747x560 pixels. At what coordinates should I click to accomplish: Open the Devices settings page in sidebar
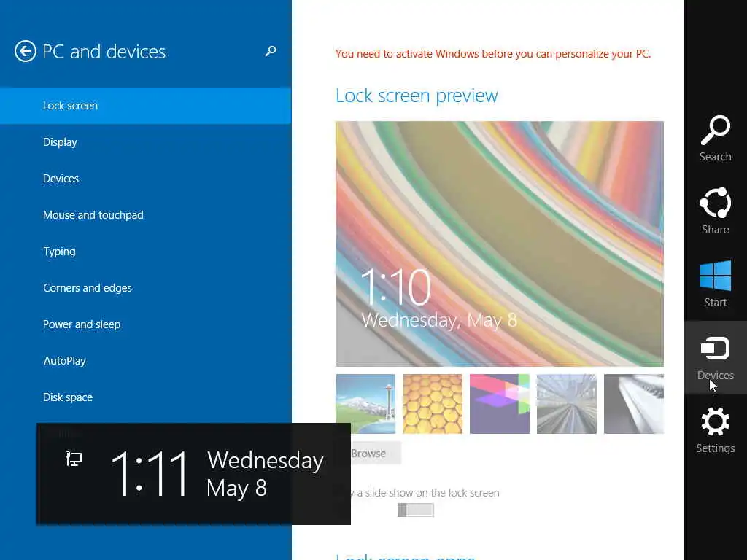145,179
